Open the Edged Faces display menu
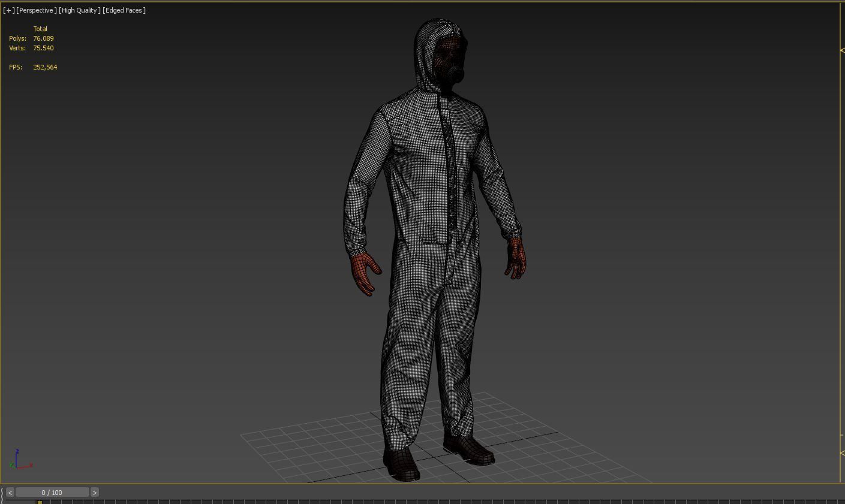Image resolution: width=845 pixels, height=504 pixels. click(x=123, y=10)
